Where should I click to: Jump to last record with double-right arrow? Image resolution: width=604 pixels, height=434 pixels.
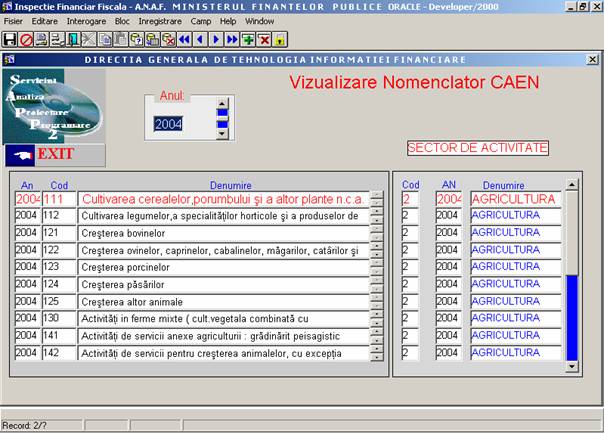pos(232,39)
